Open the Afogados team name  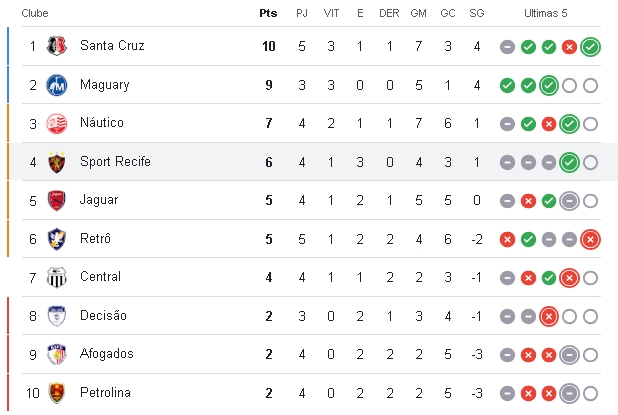[106, 354]
